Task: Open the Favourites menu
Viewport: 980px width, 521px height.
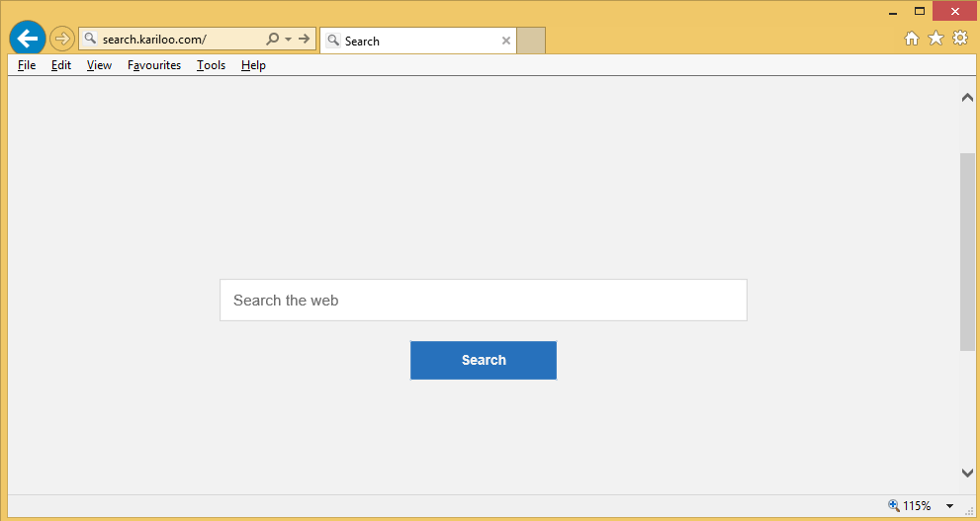Action: pyautogui.click(x=154, y=65)
